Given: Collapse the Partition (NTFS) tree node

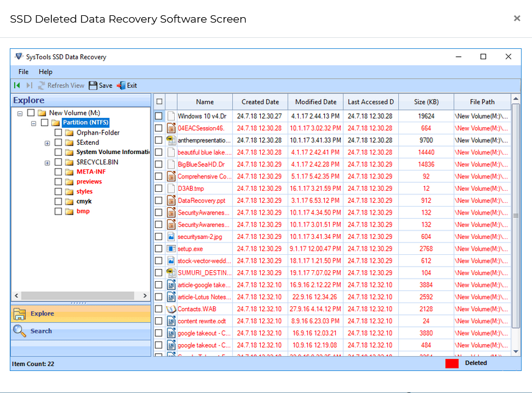Looking at the screenshot, I should pos(34,123).
